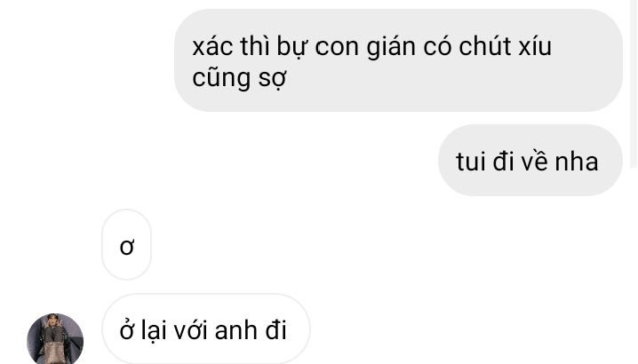Click the word 'chút' in the top message
Viewport: 638px width, 364px height.
tap(485, 46)
